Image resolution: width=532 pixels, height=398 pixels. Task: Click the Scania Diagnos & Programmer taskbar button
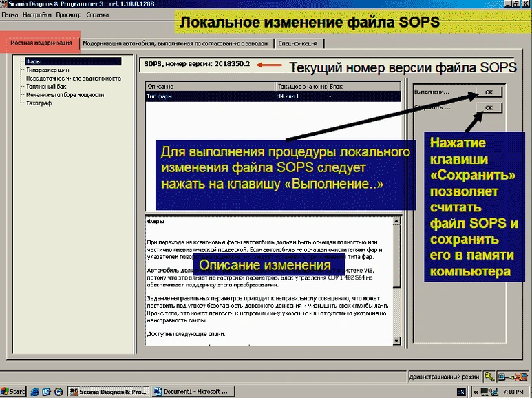[109, 391]
